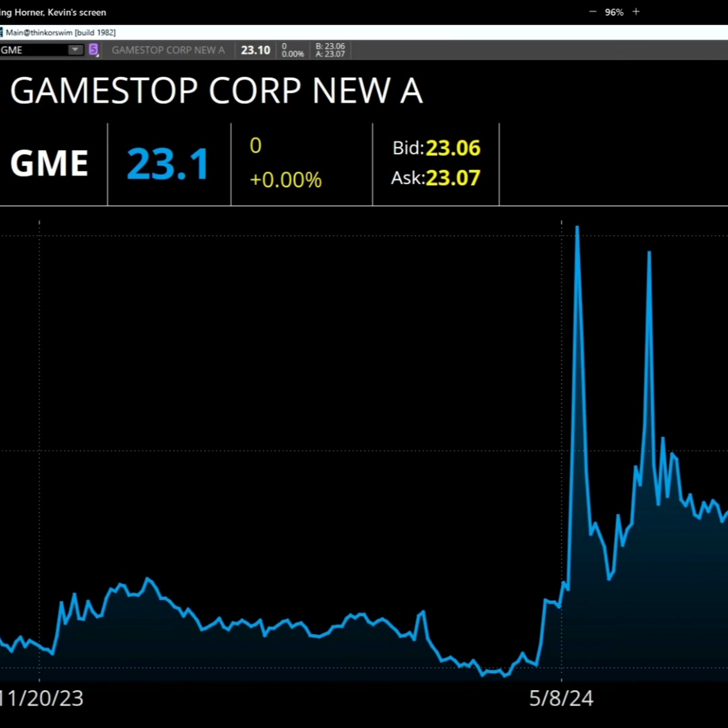Click the 96% zoom level indicator
This screenshot has height=728, width=728.
[x=614, y=12]
